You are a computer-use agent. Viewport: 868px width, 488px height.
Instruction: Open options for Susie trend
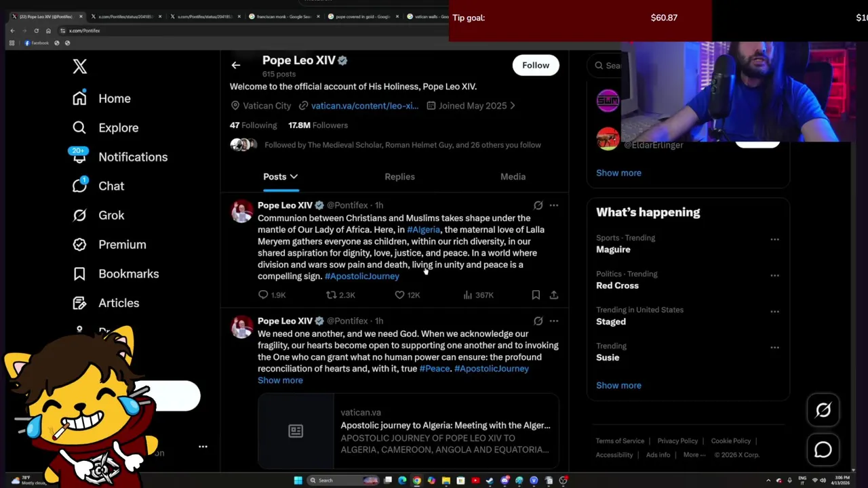774,347
